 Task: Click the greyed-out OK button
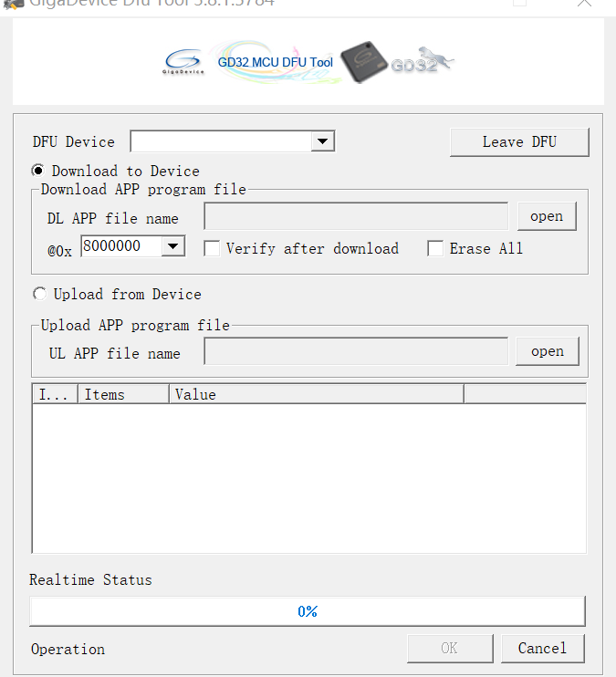coord(450,648)
